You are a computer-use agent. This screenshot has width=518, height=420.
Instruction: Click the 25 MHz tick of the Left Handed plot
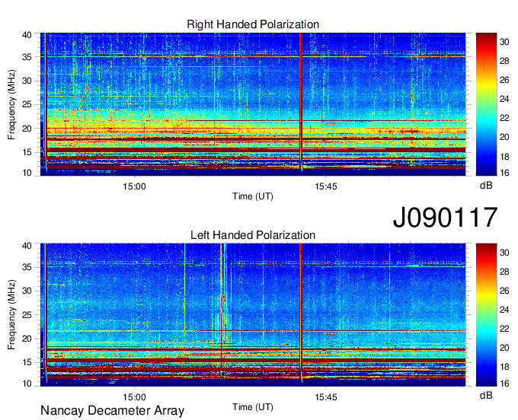tap(27, 315)
